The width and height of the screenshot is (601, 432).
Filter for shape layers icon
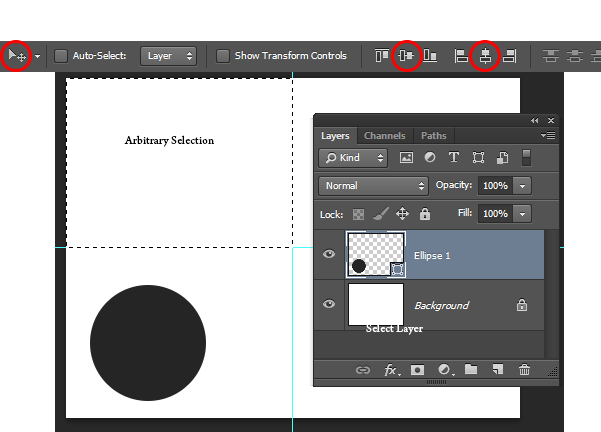[478, 158]
